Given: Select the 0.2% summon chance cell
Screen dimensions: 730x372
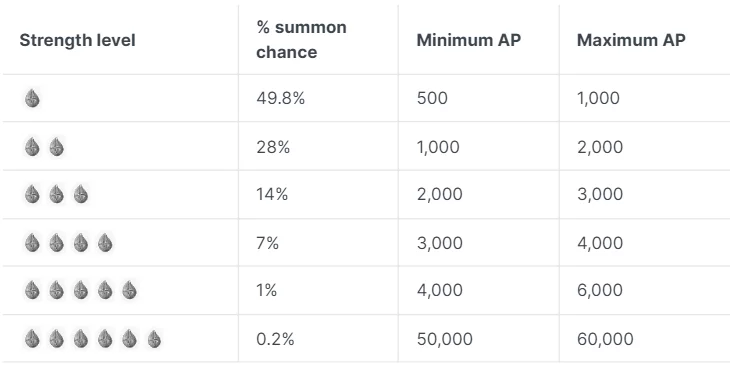Looking at the screenshot, I should click(275, 339).
